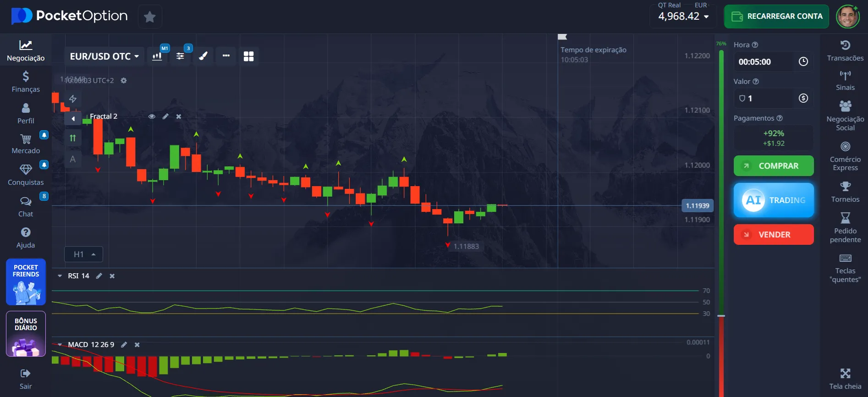Click the current price label 1.11939

pos(698,206)
